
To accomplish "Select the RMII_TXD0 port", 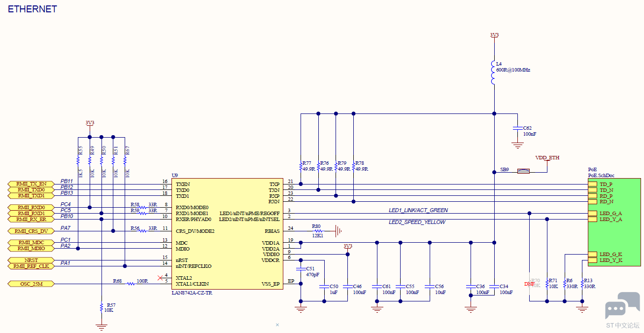I will pos(31,190).
